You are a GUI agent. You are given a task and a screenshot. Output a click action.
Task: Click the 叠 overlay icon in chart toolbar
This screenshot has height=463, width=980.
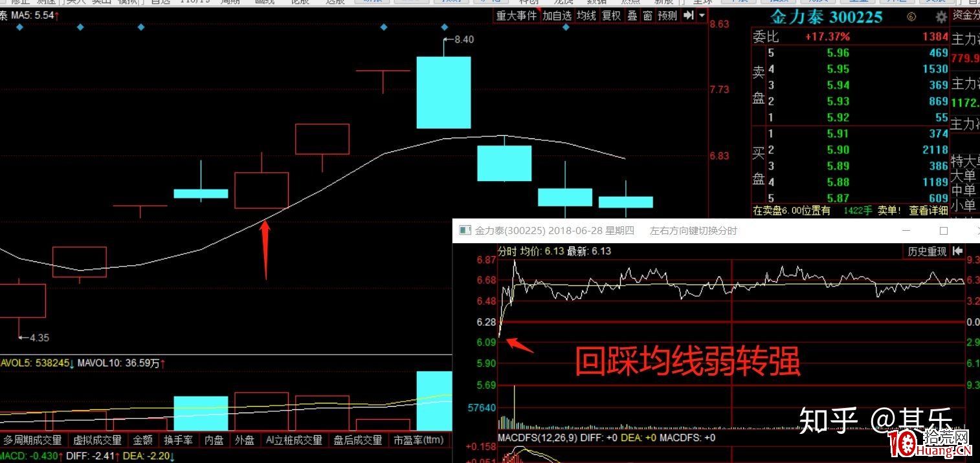[x=632, y=16]
